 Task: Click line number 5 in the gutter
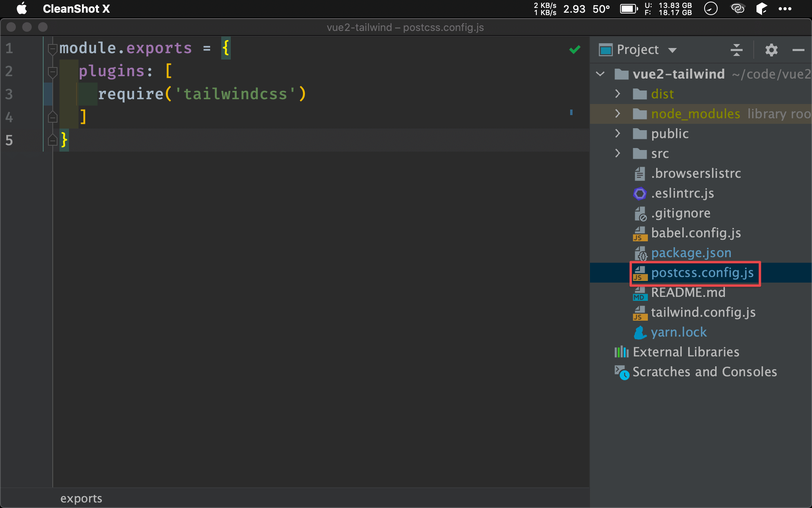[9, 140]
